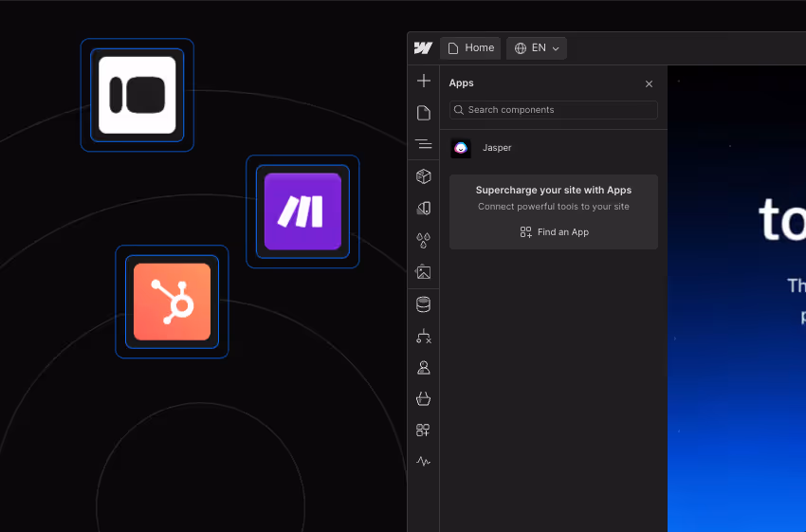Open the Style selectors droplets icon
The image size is (806, 532).
424,240
